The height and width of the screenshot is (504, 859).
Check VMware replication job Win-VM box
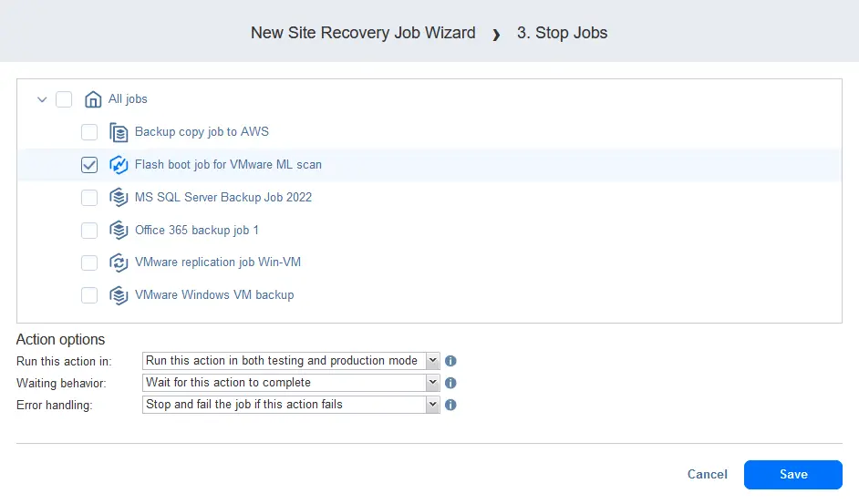click(89, 262)
